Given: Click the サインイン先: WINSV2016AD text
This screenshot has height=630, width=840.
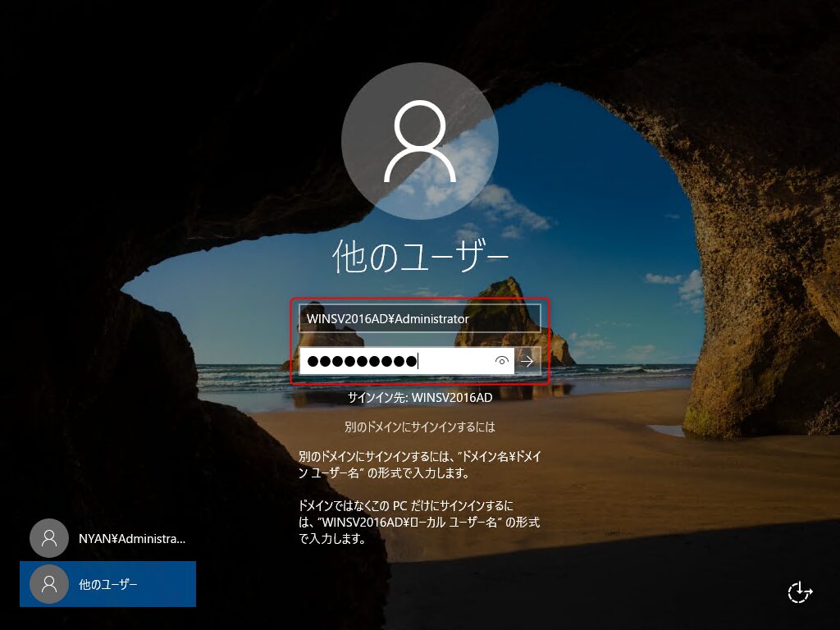Looking at the screenshot, I should pos(419,398).
